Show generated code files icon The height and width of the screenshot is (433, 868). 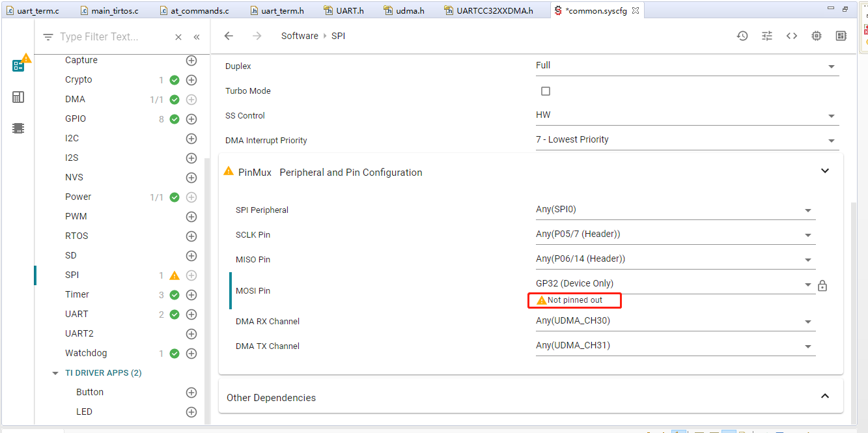tap(792, 36)
